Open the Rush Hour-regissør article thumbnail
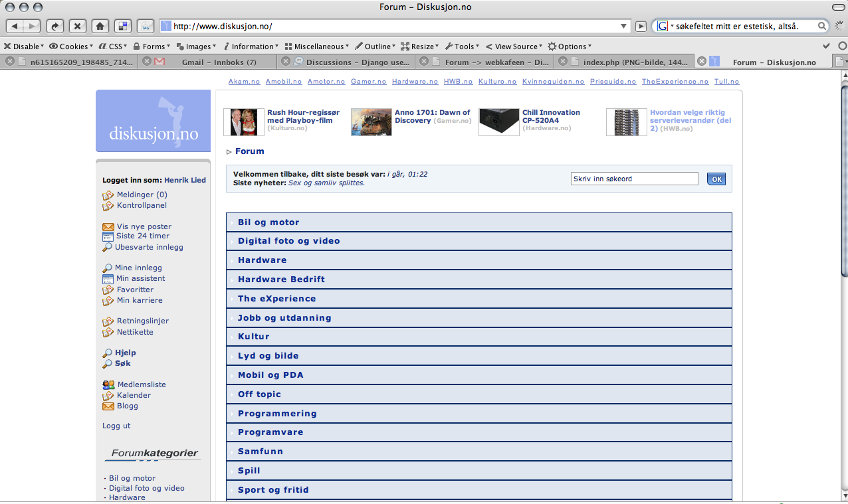848x504 pixels. coord(243,122)
